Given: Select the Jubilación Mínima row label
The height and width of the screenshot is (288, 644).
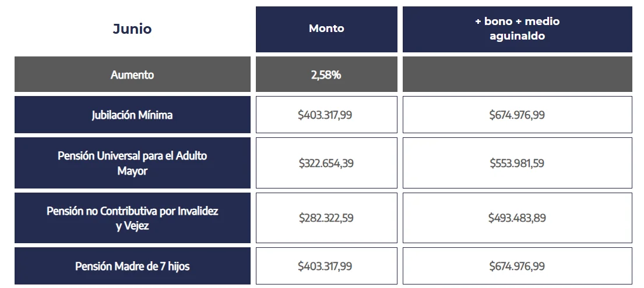Looking at the screenshot, I should pyautogui.click(x=132, y=115).
